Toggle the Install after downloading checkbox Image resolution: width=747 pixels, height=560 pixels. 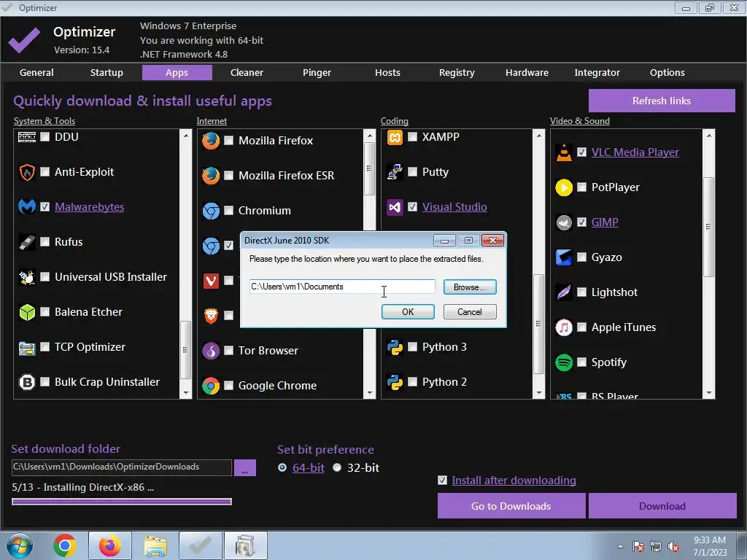coord(442,480)
